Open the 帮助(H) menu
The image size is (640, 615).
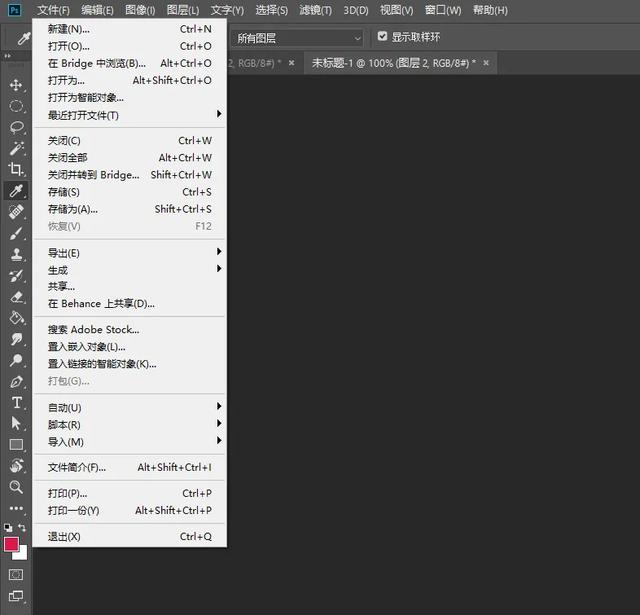click(490, 10)
